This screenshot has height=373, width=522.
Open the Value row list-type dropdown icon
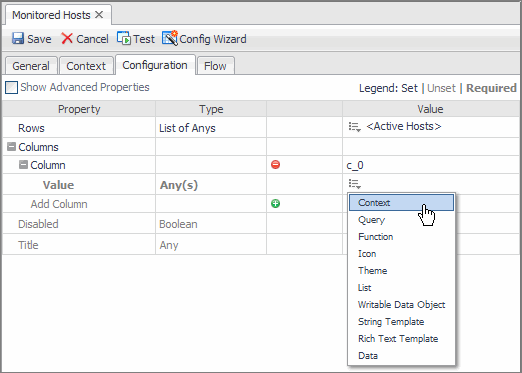(355, 184)
